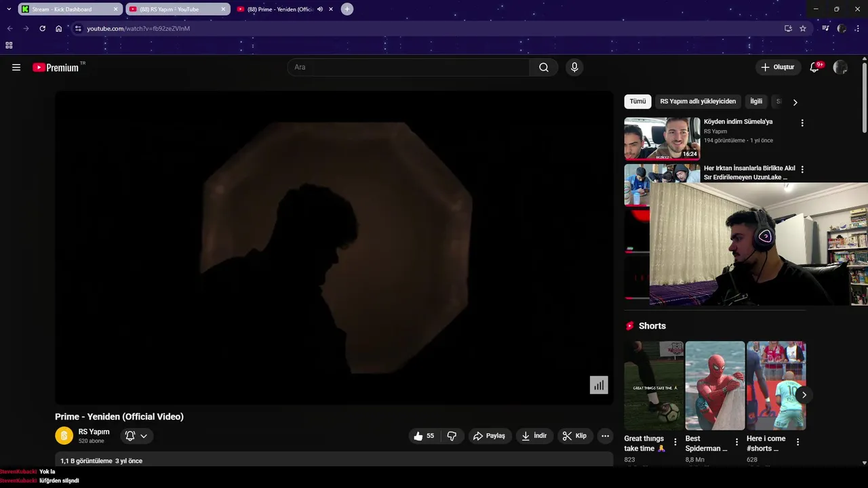This screenshot has height=488, width=868.
Task: Open the Köyden indim Sümela'ya title link
Action: [x=738, y=121]
